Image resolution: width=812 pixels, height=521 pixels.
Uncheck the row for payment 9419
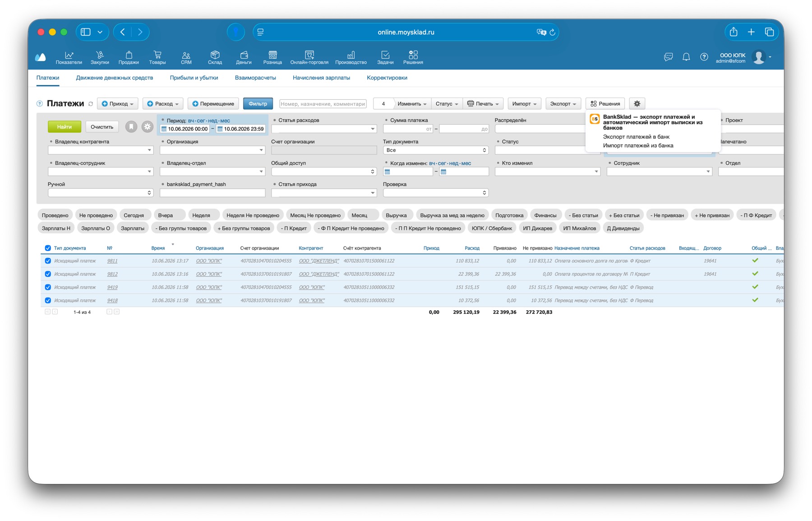pos(48,287)
